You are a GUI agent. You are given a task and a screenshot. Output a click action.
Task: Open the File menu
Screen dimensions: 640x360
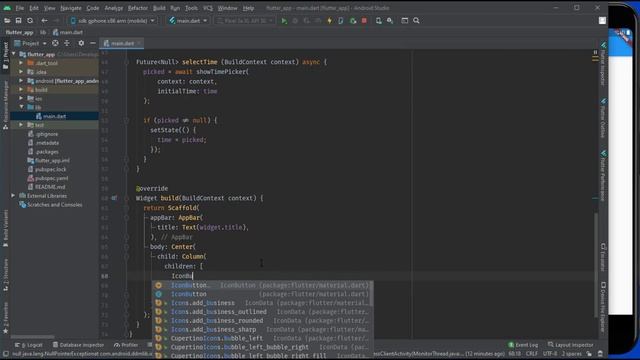pyautogui.click(x=20, y=8)
